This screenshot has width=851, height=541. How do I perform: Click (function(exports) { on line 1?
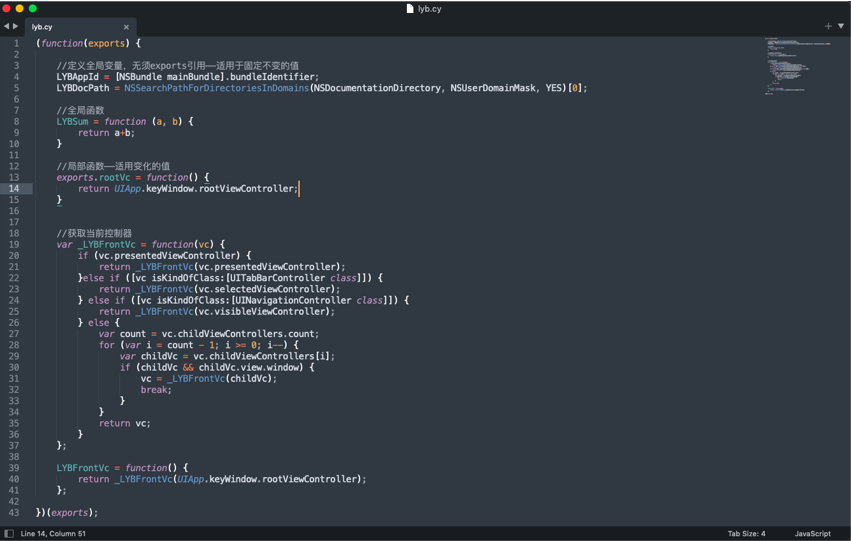(88, 43)
